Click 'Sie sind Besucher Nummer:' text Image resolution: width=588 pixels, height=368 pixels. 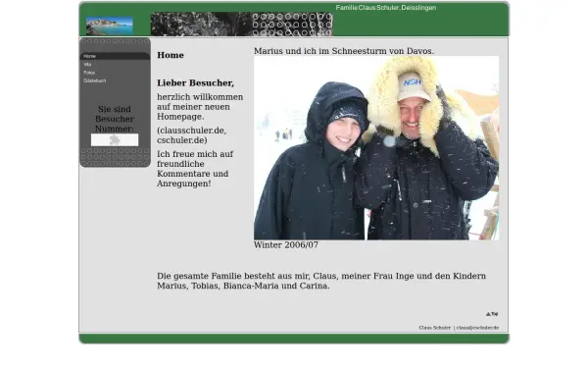click(115, 119)
